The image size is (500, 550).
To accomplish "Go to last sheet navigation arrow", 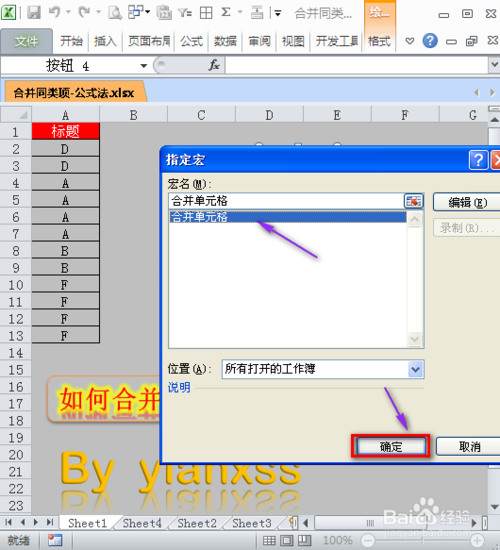I will tap(51, 523).
